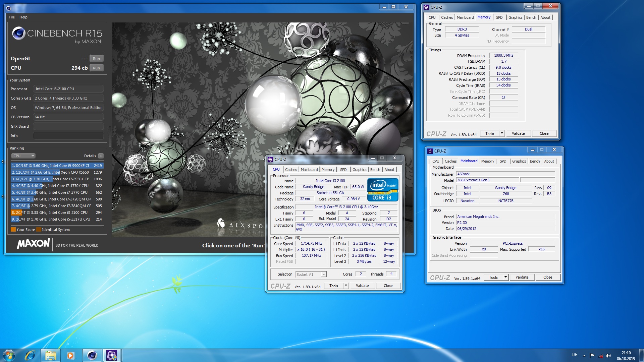
Task: Click the network signal tray icon
Action: click(x=600, y=356)
